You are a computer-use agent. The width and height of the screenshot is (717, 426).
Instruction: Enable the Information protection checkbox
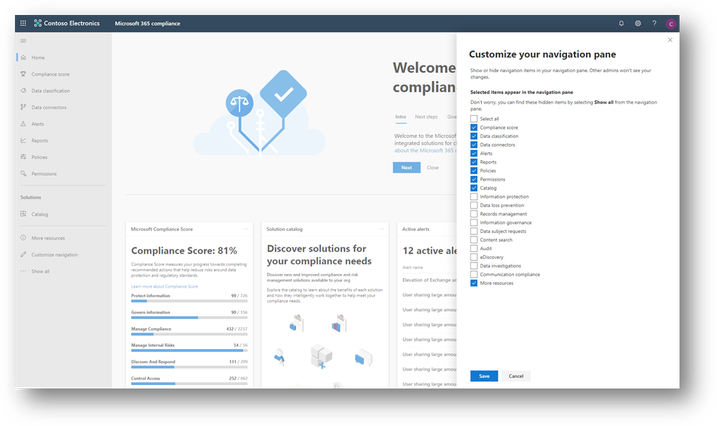pos(474,197)
